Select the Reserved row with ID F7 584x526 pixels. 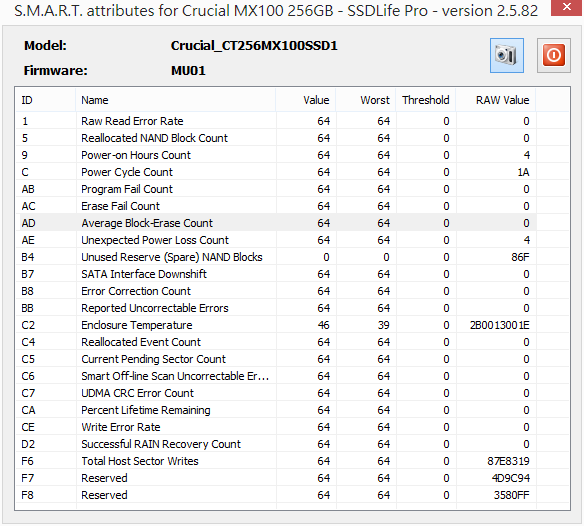pyautogui.click(x=276, y=478)
